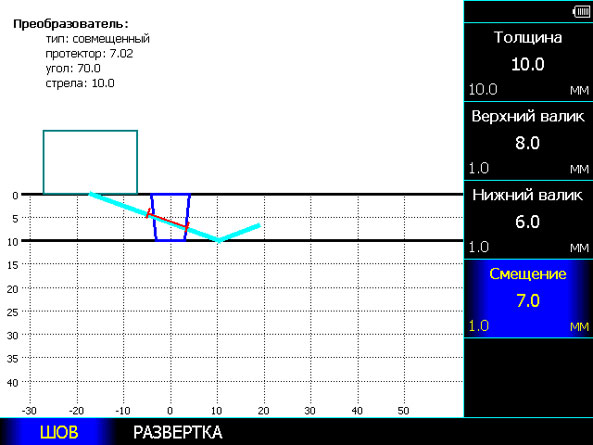Click the red marker line on weld
This screenshot has height=445, width=593.
167,220
